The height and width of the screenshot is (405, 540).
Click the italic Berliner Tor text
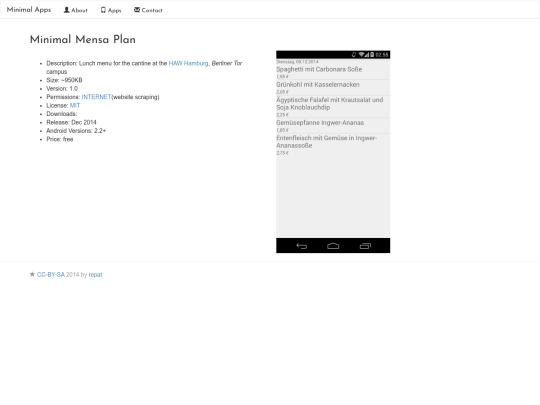pyautogui.click(x=227, y=63)
